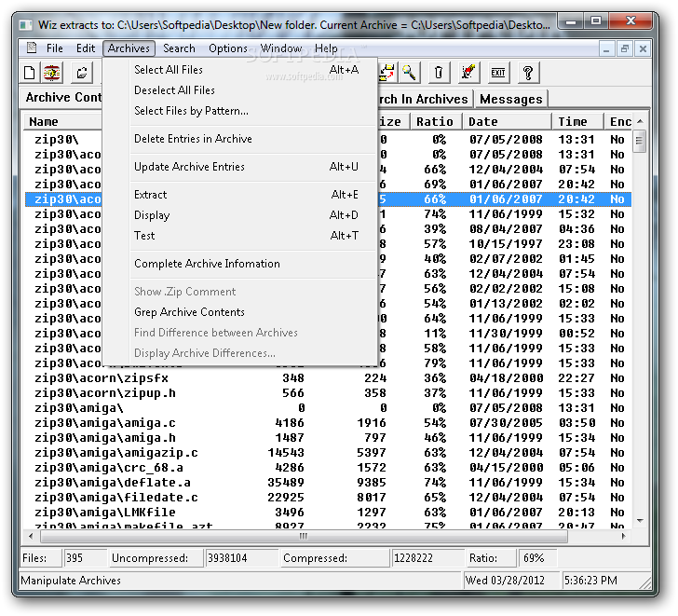Image resolution: width=678 pixels, height=616 pixels.
Task: Click Compressed value 1228222
Action: coord(427,558)
